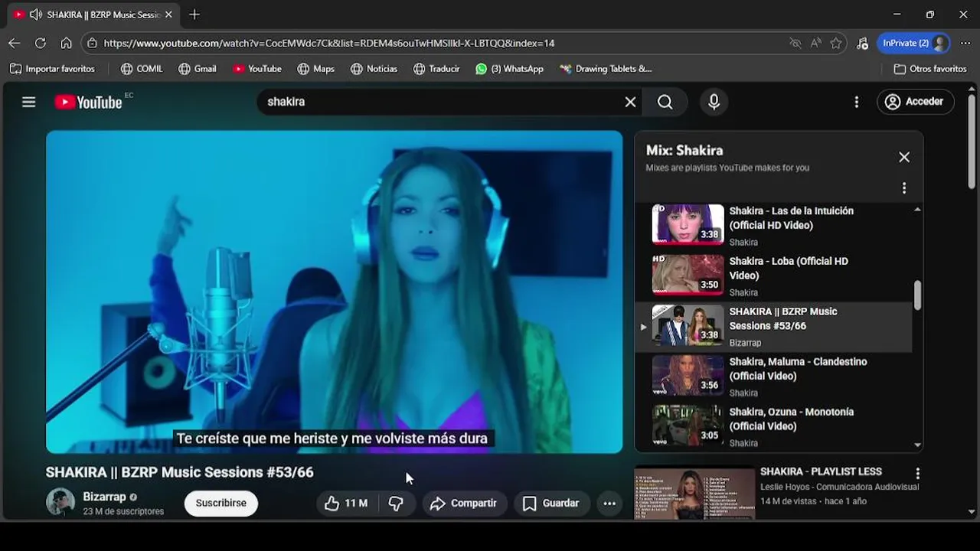Viewport: 980px width, 551px height.
Task: Open YouTube settings three-dot menu
Action: pyautogui.click(x=856, y=102)
